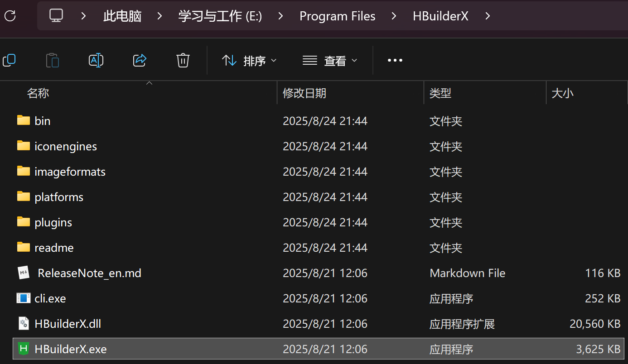This screenshot has width=628, height=364.
Task: Click the bin folder icon
Action: pyautogui.click(x=24, y=120)
